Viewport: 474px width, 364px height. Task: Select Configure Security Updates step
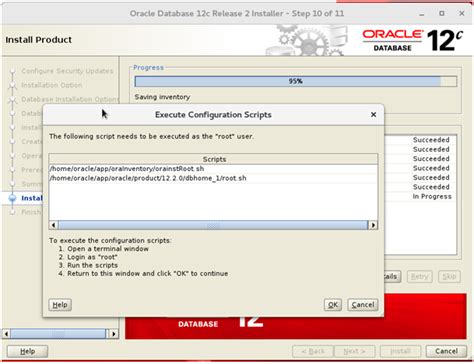pyautogui.click(x=67, y=71)
